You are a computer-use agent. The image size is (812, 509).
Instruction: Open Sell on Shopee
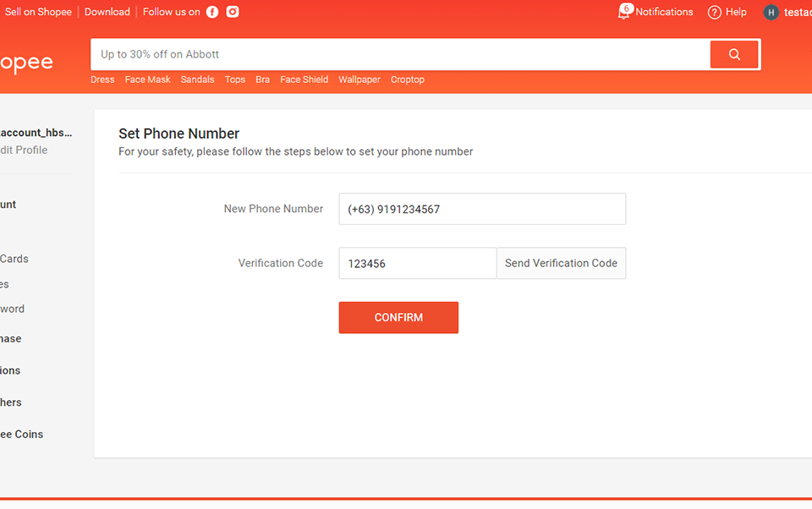pos(38,12)
